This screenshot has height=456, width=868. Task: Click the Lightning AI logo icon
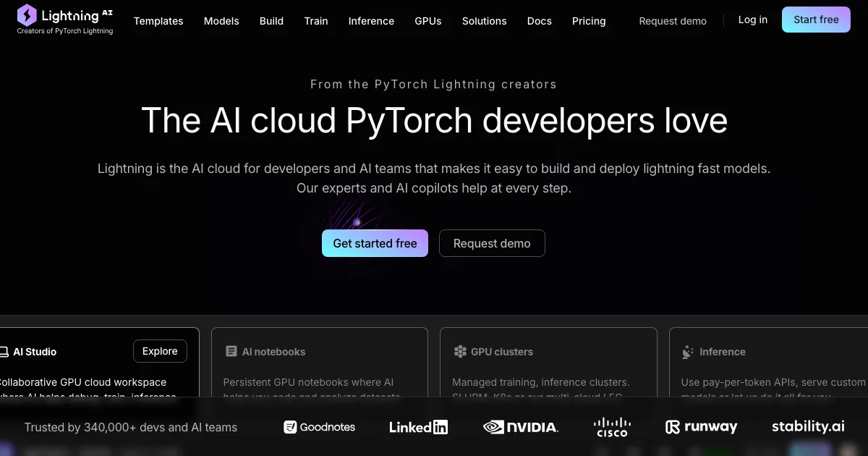point(27,15)
